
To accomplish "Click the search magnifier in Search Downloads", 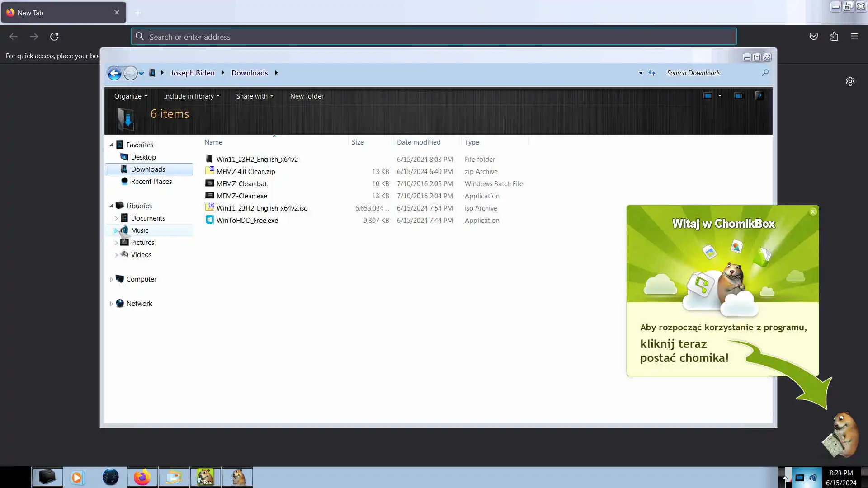I will (765, 73).
